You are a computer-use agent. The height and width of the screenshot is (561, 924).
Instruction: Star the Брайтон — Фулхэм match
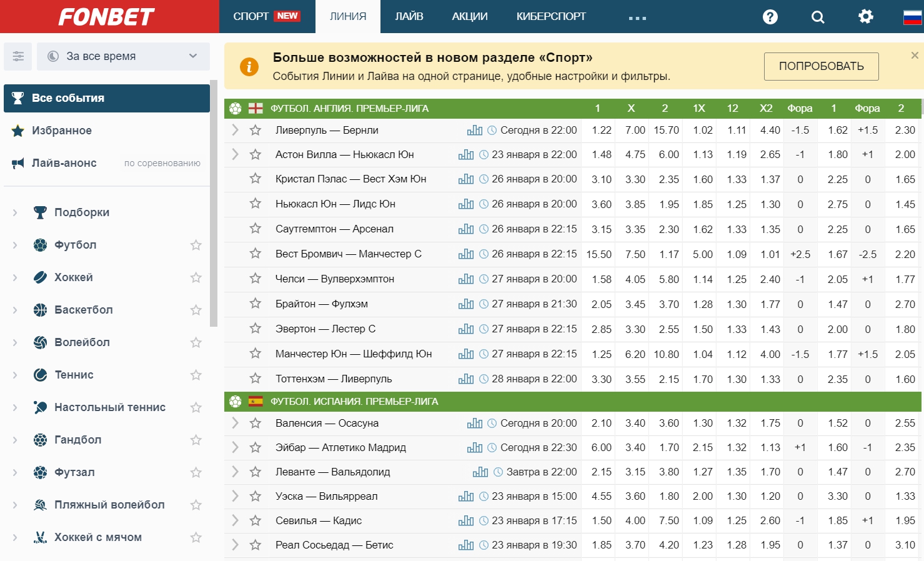pos(255,304)
